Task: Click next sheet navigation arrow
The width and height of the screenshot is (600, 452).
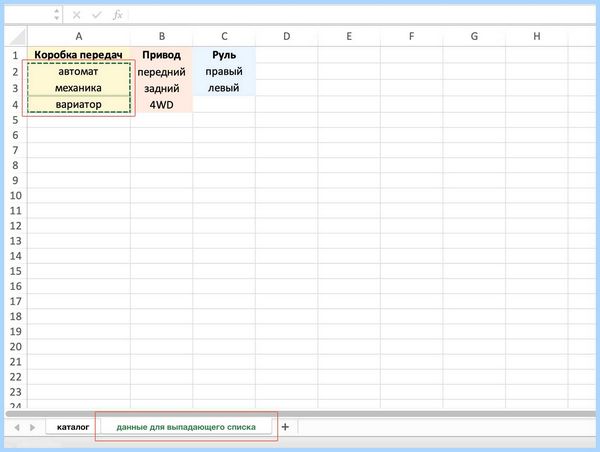Action: (x=33, y=427)
